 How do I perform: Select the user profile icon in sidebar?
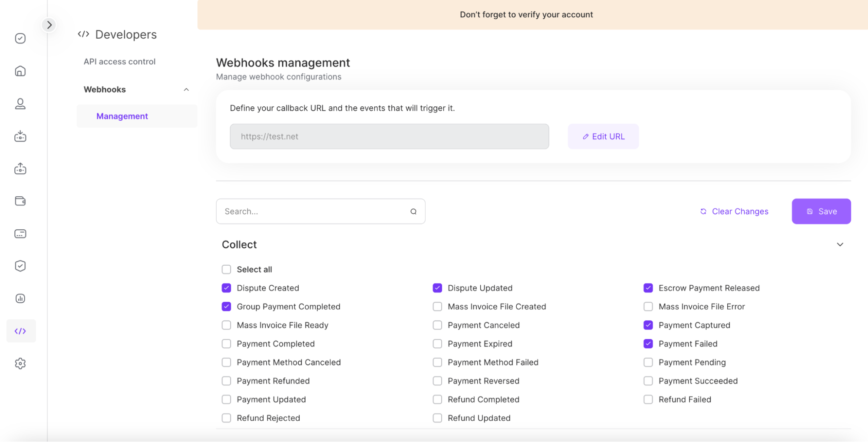click(x=20, y=104)
